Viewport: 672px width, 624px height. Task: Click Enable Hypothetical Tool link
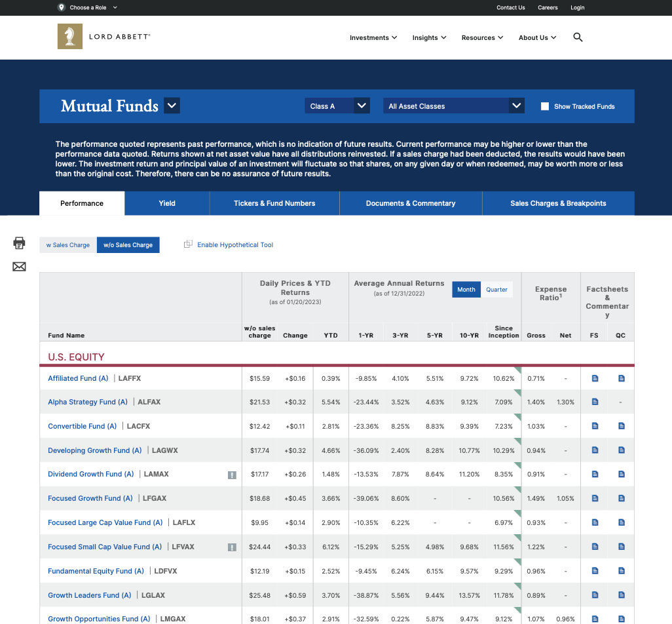[x=235, y=245]
